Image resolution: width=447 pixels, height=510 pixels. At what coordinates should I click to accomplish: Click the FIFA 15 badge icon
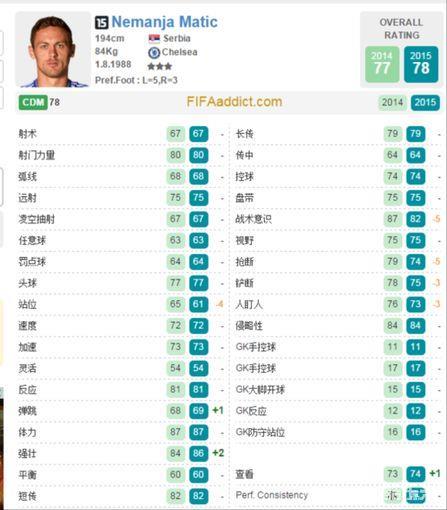tap(102, 22)
